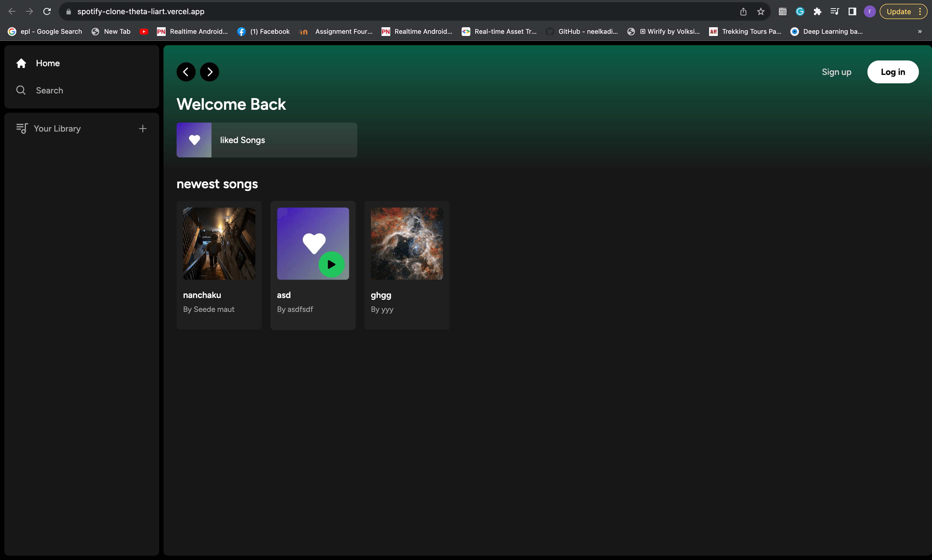Click the nanchaku song title
Screen dimensions: 932x560
click(x=202, y=295)
